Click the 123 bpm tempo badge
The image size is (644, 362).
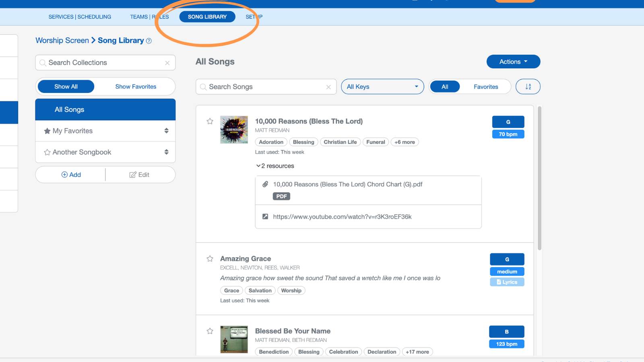pos(506,344)
